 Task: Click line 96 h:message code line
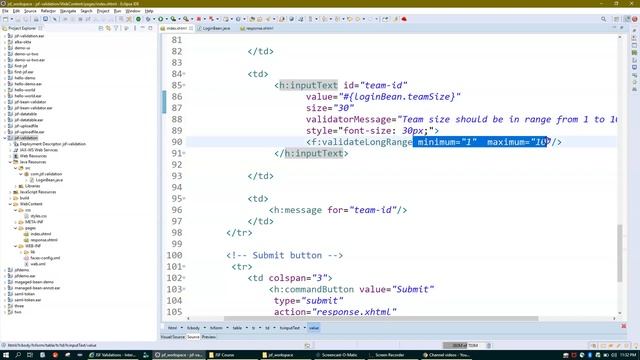(338, 210)
